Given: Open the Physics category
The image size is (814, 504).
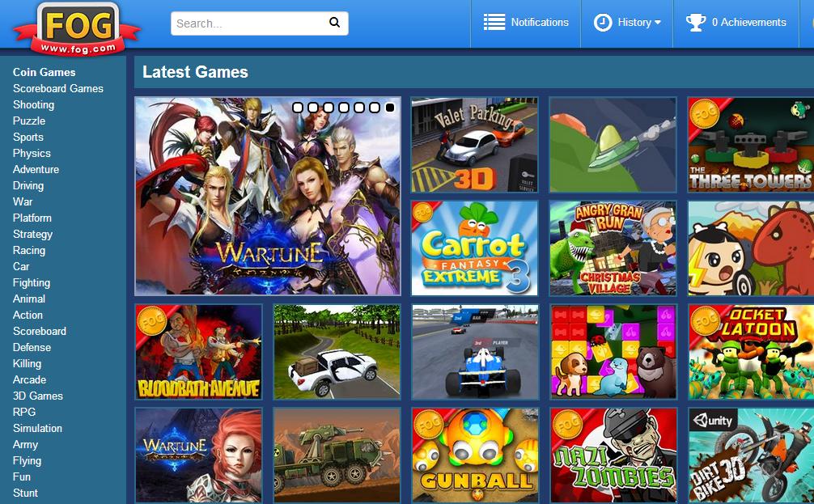Looking at the screenshot, I should pos(32,153).
